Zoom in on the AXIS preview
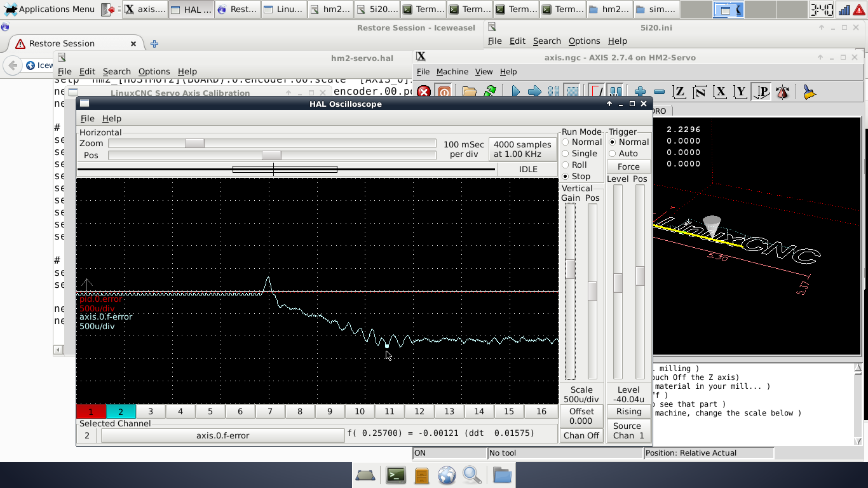This screenshot has width=868, height=488. (x=640, y=92)
